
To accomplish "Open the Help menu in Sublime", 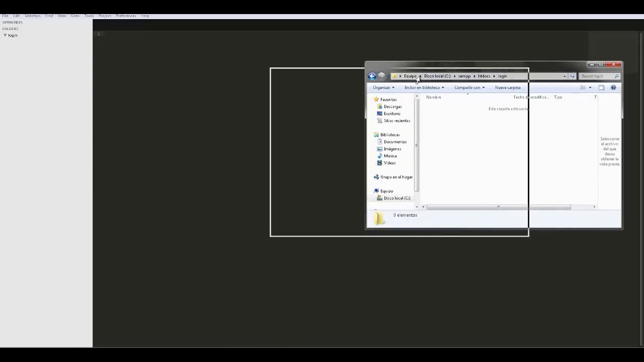I will 145,16.
